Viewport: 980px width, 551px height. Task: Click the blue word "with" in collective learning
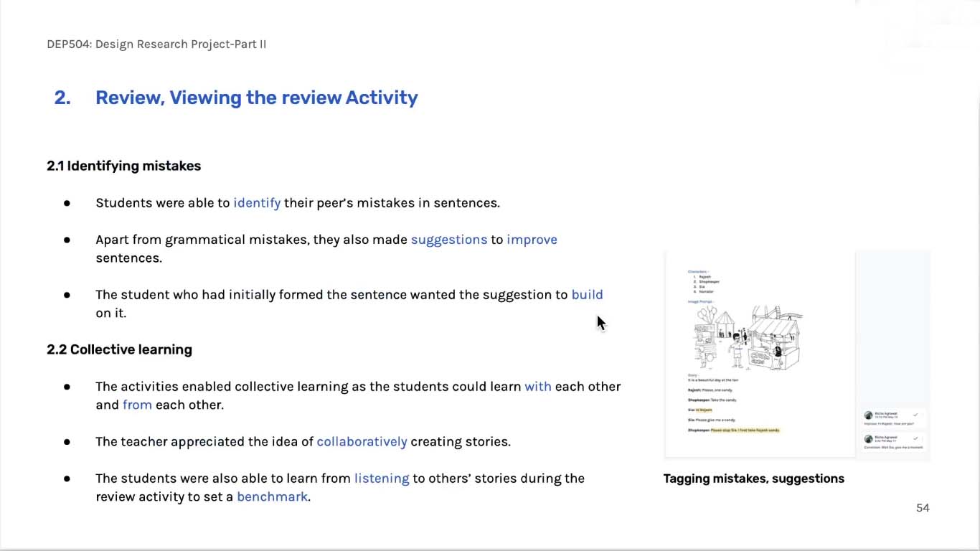point(538,387)
